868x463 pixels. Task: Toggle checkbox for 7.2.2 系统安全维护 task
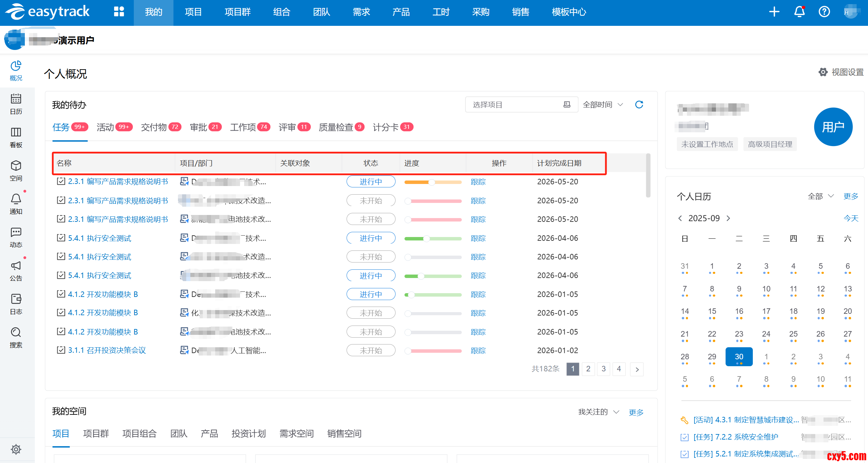[685, 437]
